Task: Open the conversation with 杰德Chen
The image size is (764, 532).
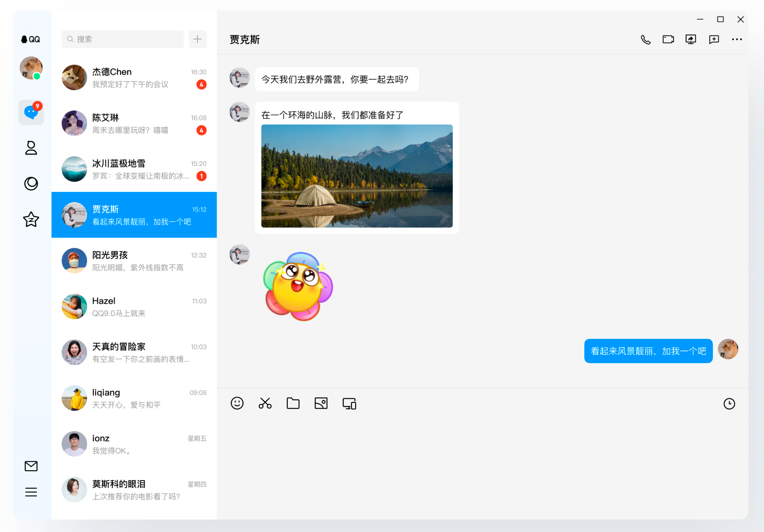Action: coord(133,78)
